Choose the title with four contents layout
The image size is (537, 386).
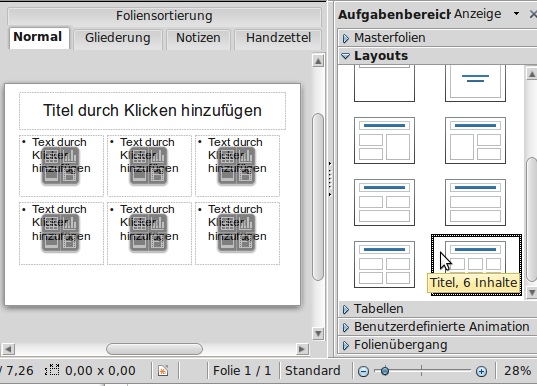pyautogui.click(x=384, y=264)
